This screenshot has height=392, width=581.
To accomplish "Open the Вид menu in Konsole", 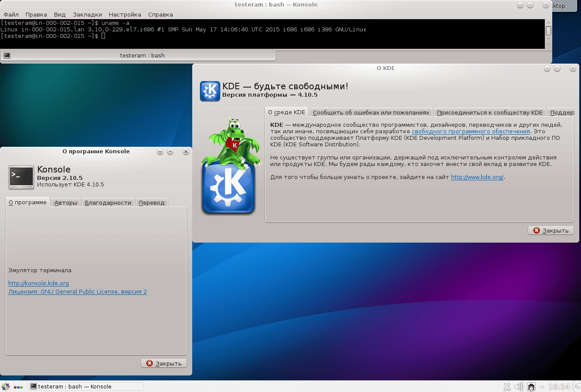I will tap(60, 14).
